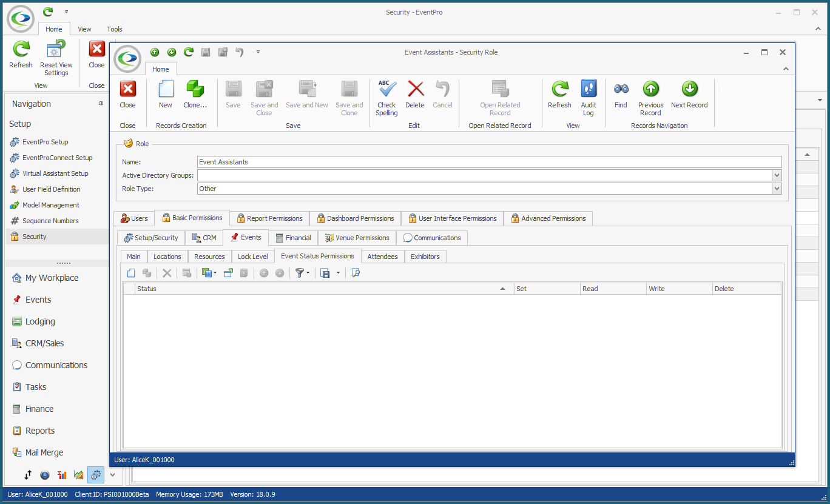Click the save layout disk icon in grid toolbar

(325, 273)
